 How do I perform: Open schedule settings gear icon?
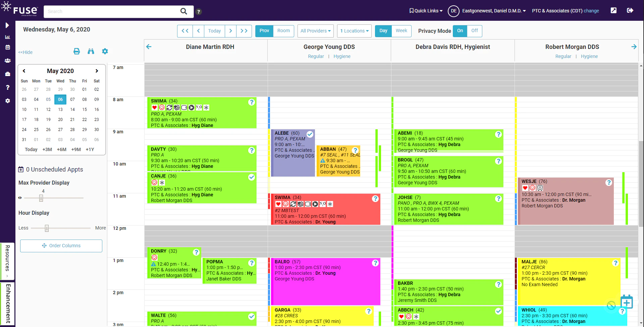point(105,51)
